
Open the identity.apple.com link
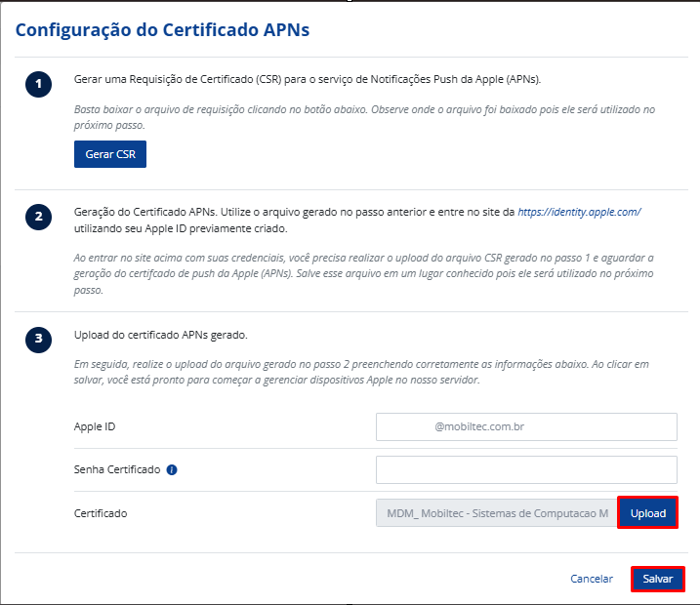pyautogui.click(x=579, y=211)
